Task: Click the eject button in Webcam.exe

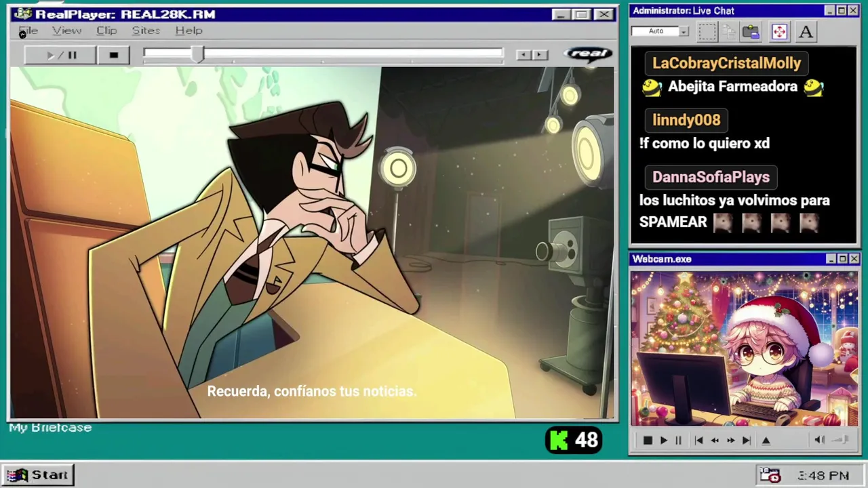Action: click(x=766, y=440)
